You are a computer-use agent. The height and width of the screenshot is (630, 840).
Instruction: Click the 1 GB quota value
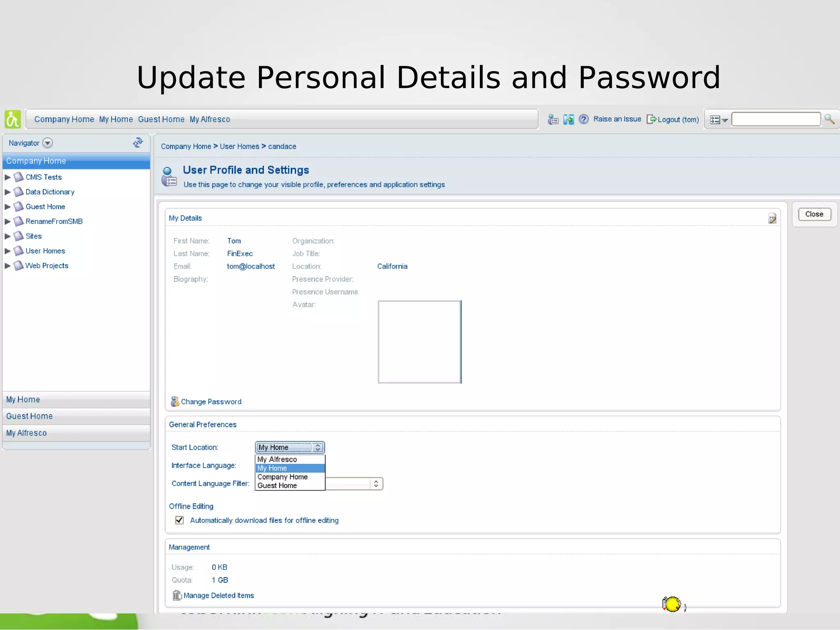220,580
